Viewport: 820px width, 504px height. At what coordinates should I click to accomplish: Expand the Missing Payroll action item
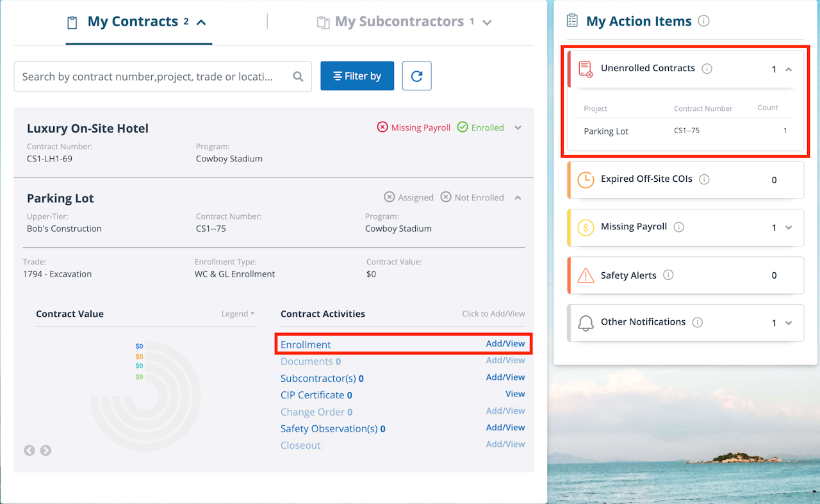click(x=789, y=227)
